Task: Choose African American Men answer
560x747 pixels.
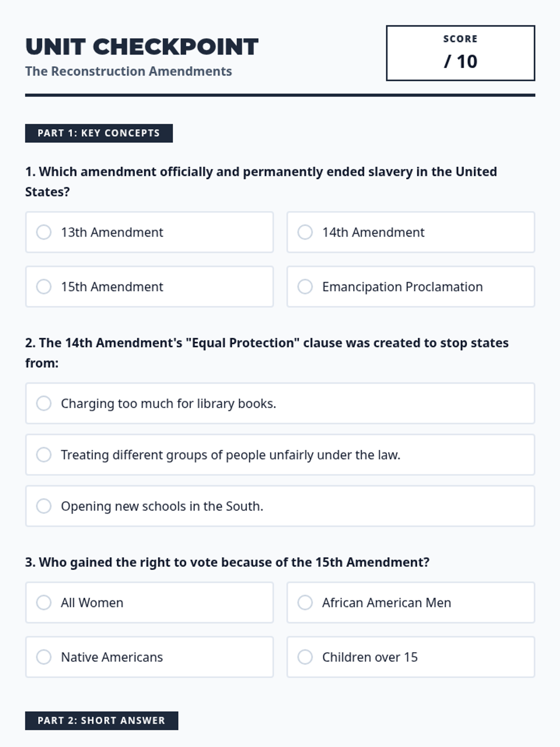Action: tap(305, 603)
